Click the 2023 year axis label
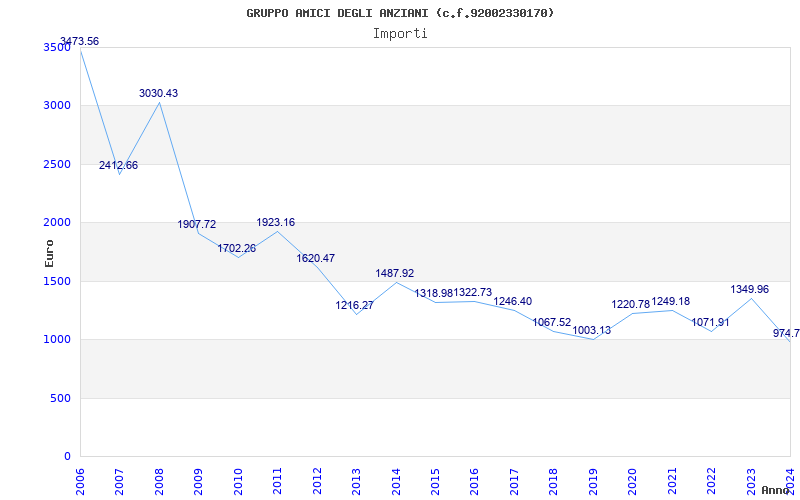 pos(751,481)
